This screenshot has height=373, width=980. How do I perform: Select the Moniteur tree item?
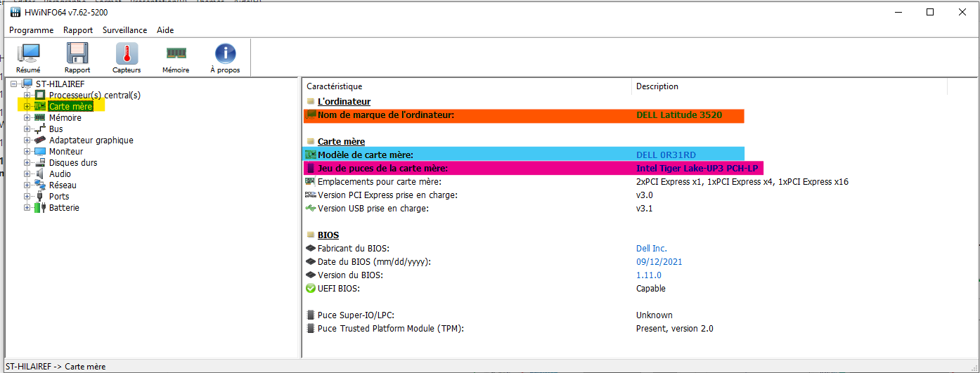tap(65, 152)
